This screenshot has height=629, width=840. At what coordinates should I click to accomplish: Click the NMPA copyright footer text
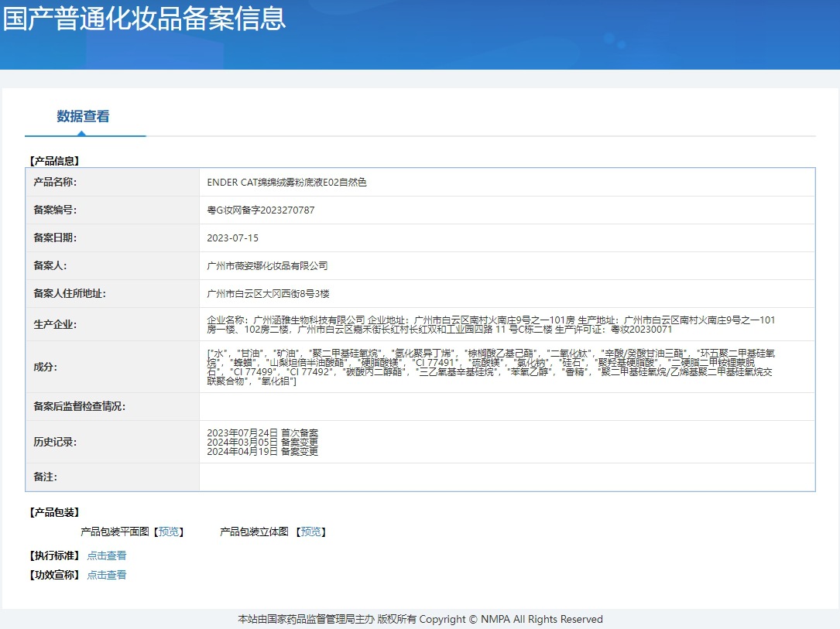pos(420,620)
